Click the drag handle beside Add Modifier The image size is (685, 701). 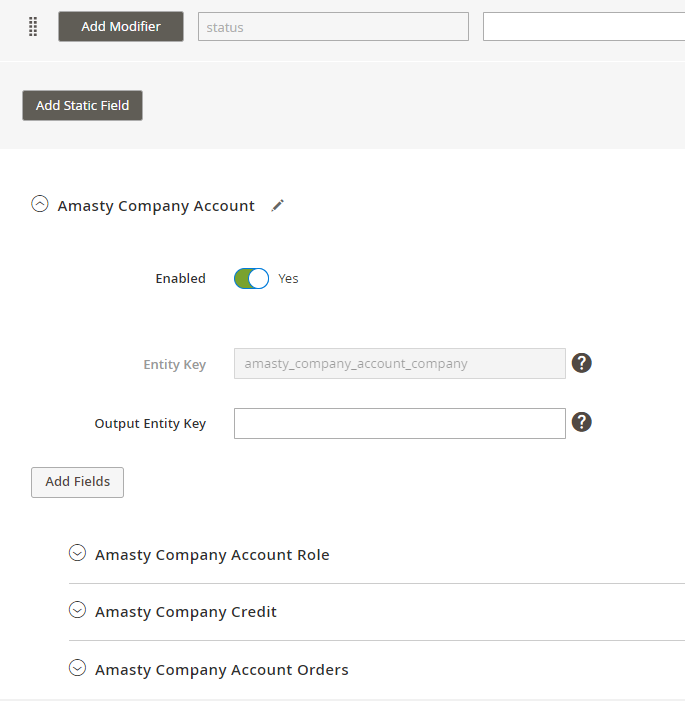point(33,27)
